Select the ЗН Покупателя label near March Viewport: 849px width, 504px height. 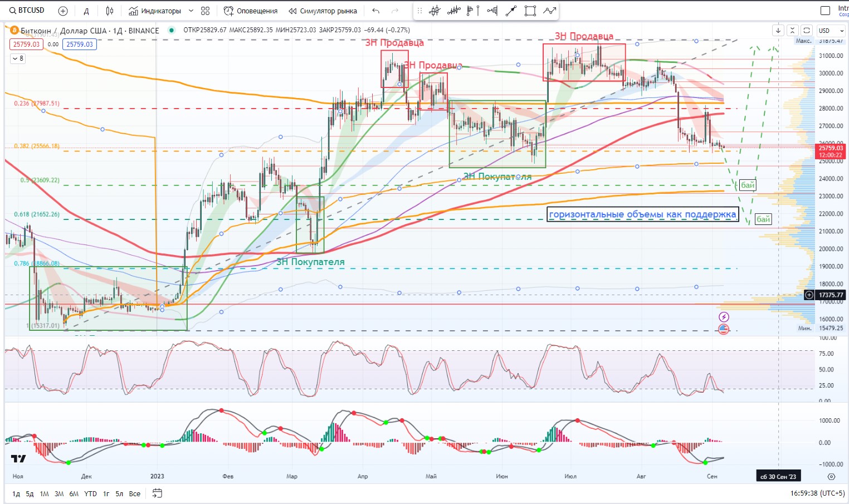[x=310, y=262]
